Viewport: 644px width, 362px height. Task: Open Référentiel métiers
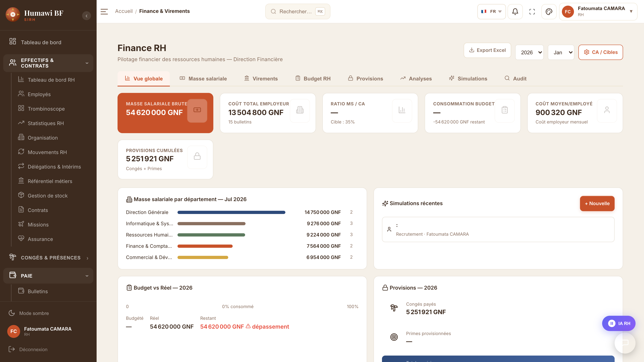[50, 181]
